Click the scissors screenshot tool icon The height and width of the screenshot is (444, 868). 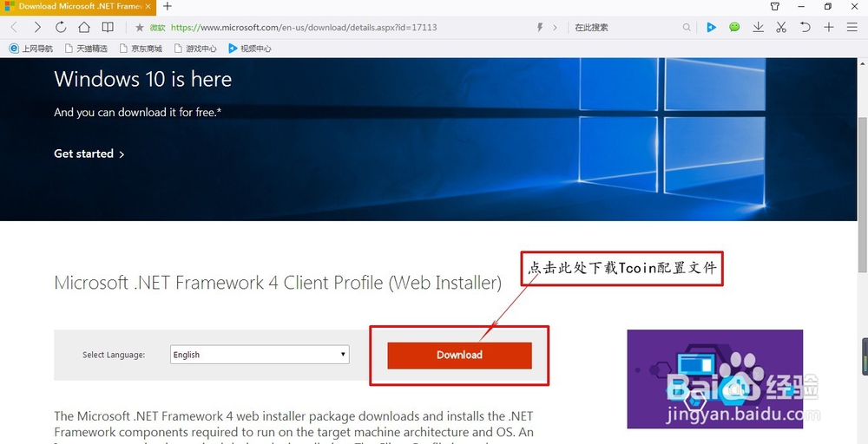click(781, 27)
